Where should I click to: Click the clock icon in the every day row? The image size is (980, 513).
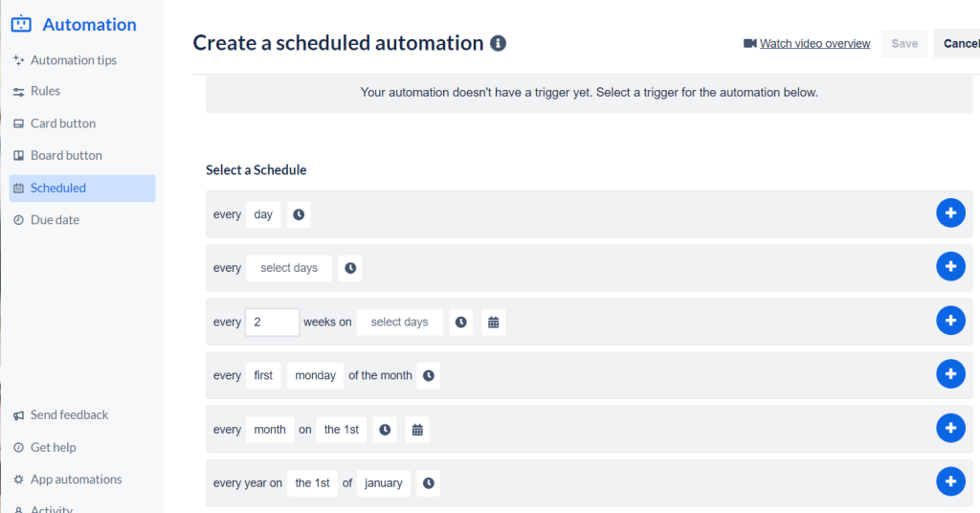[x=299, y=214]
